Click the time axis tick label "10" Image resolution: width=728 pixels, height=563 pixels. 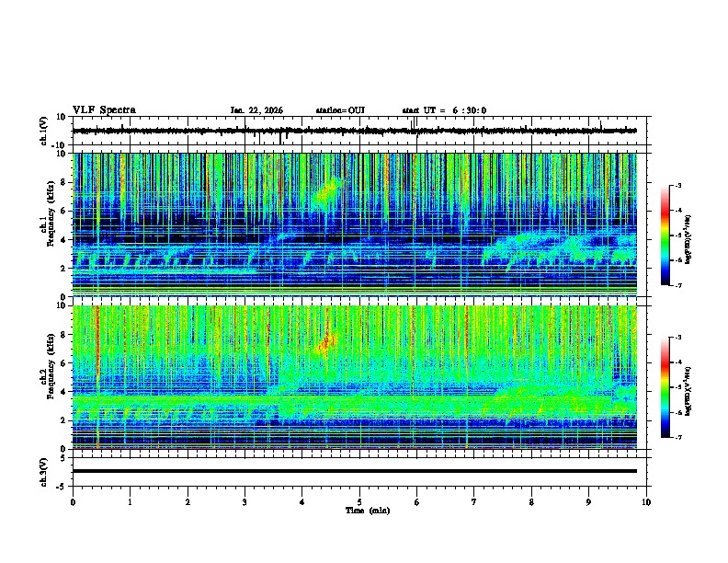646,502
